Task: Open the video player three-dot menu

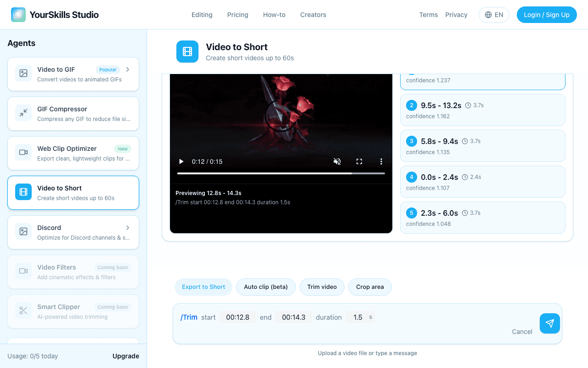Action: [381, 161]
